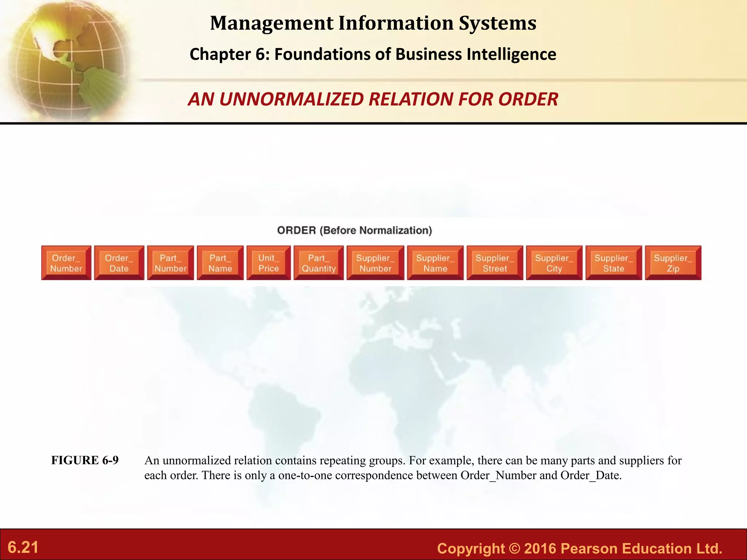Image resolution: width=747 pixels, height=560 pixels.
Task: Click the 'ORDER (Before Normalization)' label
Action: 355,230
